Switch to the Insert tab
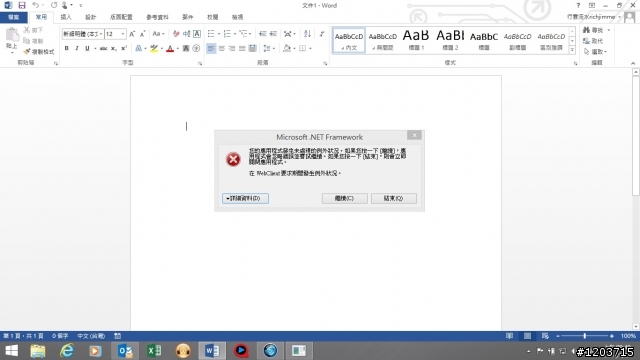 (x=66, y=17)
